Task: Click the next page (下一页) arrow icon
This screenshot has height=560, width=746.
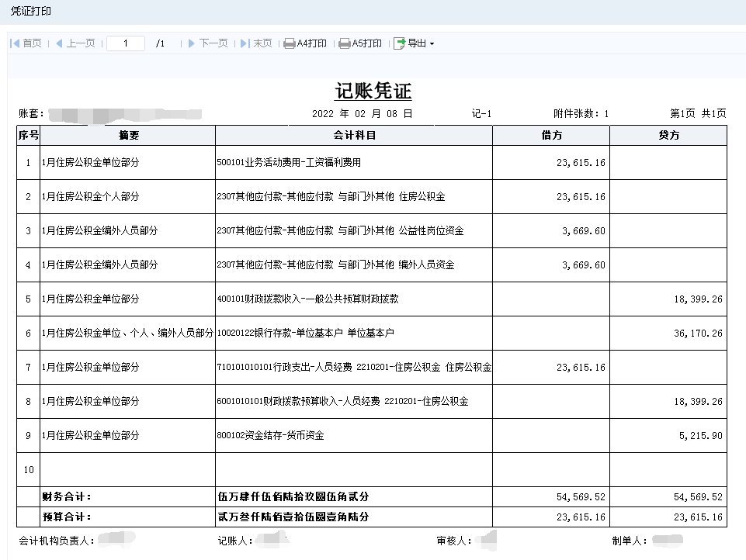Action: [x=191, y=43]
